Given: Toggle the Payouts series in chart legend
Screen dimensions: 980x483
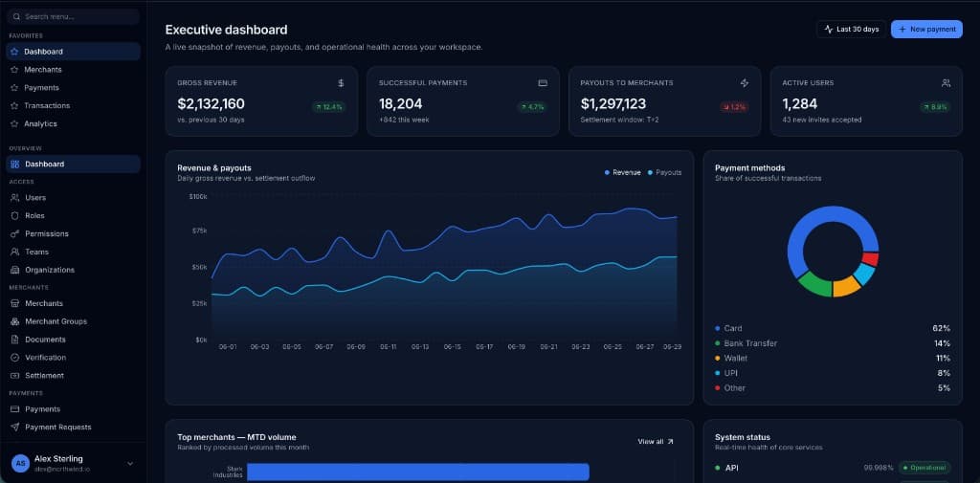Looking at the screenshot, I should (664, 172).
